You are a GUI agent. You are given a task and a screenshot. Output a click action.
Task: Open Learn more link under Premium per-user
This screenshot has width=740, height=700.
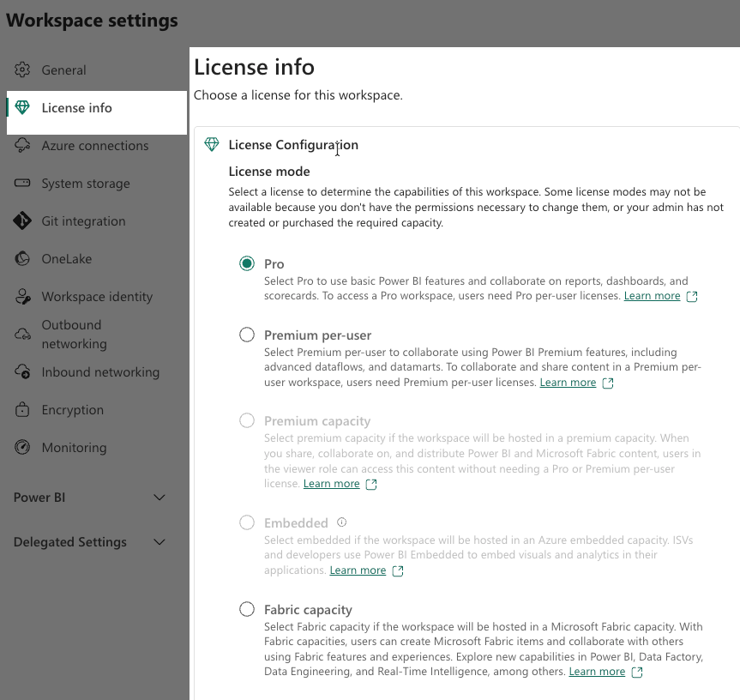click(568, 383)
